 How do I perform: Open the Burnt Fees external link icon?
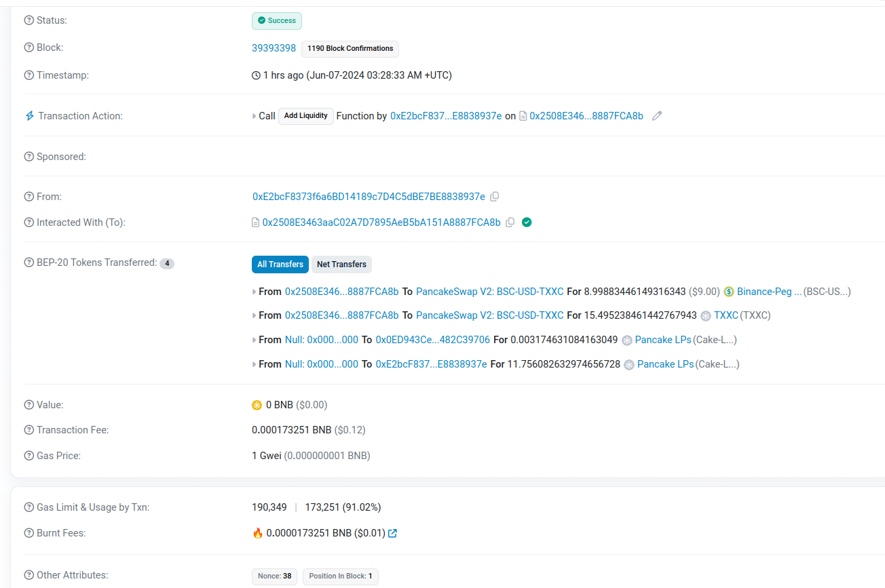[392, 533]
